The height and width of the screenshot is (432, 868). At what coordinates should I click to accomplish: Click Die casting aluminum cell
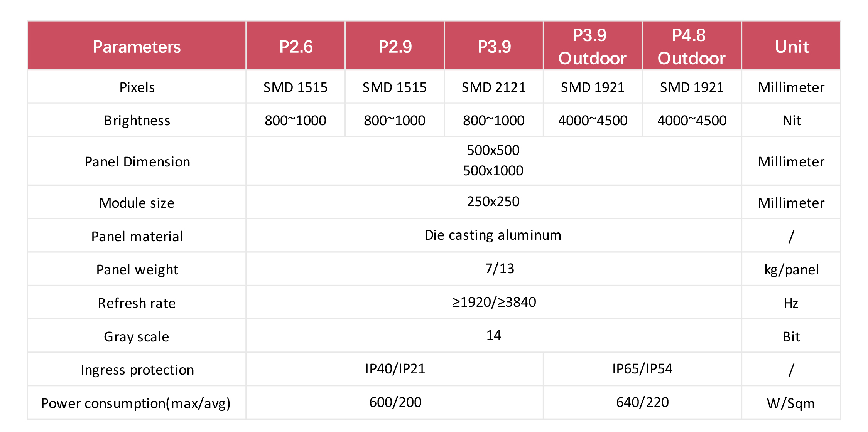coord(493,235)
